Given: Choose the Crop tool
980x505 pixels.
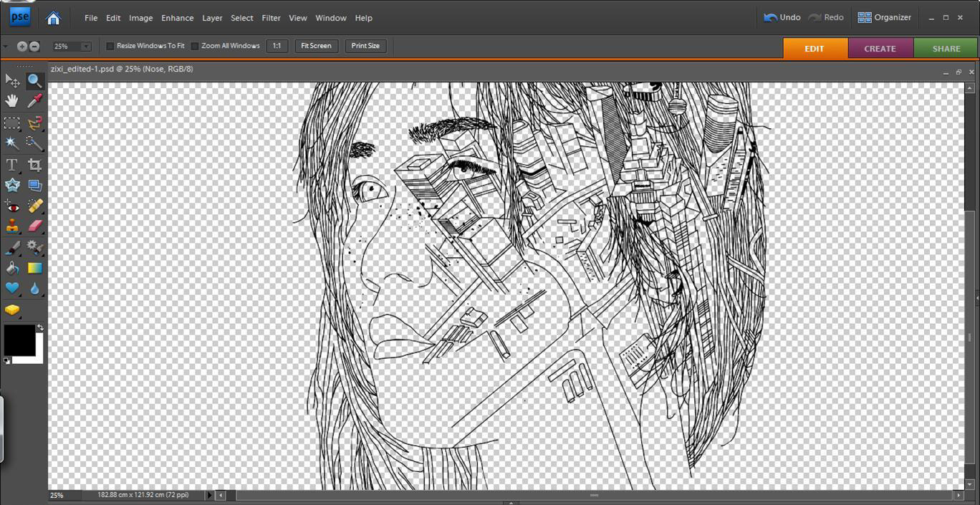Looking at the screenshot, I should [34, 165].
